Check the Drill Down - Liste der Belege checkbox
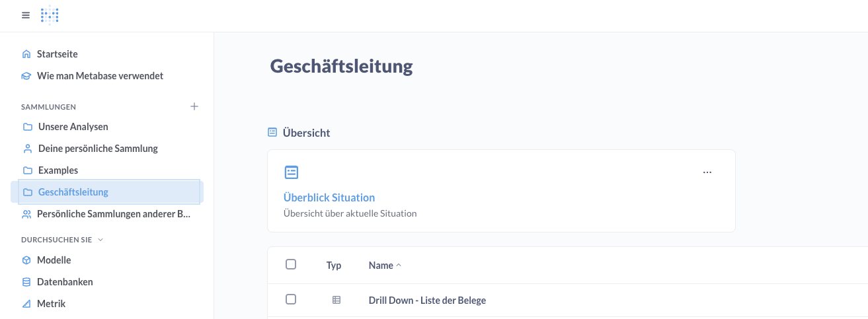Viewport: 868px width, 319px height. coord(291,300)
